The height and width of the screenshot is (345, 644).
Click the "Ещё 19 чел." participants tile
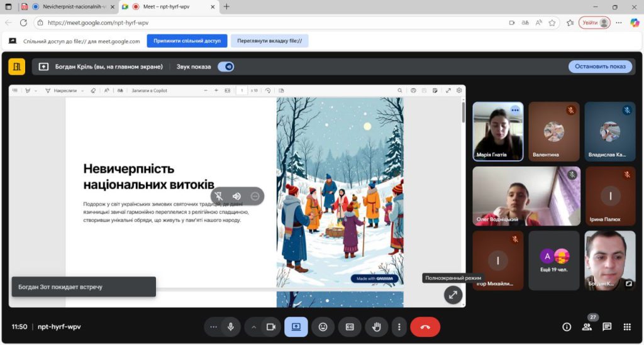pos(554,260)
